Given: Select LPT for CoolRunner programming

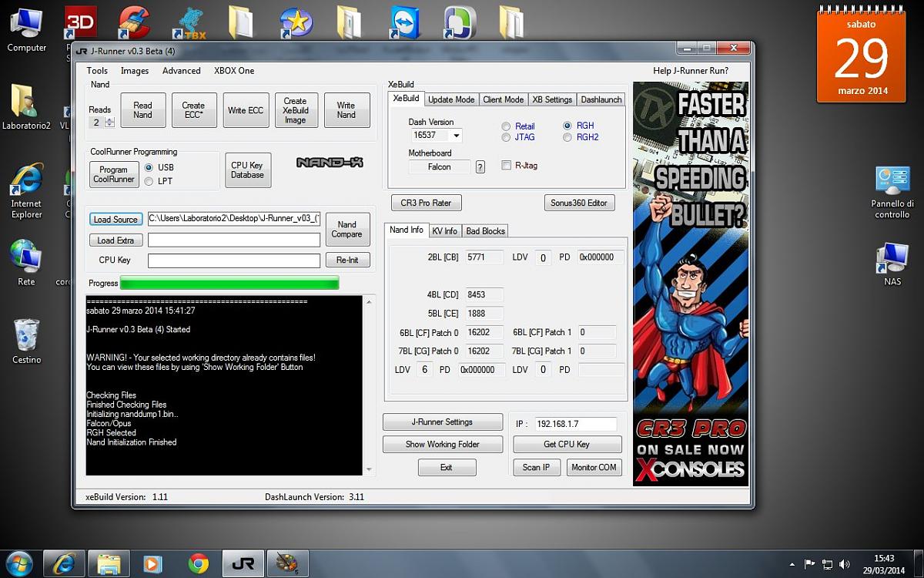Looking at the screenshot, I should pyautogui.click(x=159, y=181).
